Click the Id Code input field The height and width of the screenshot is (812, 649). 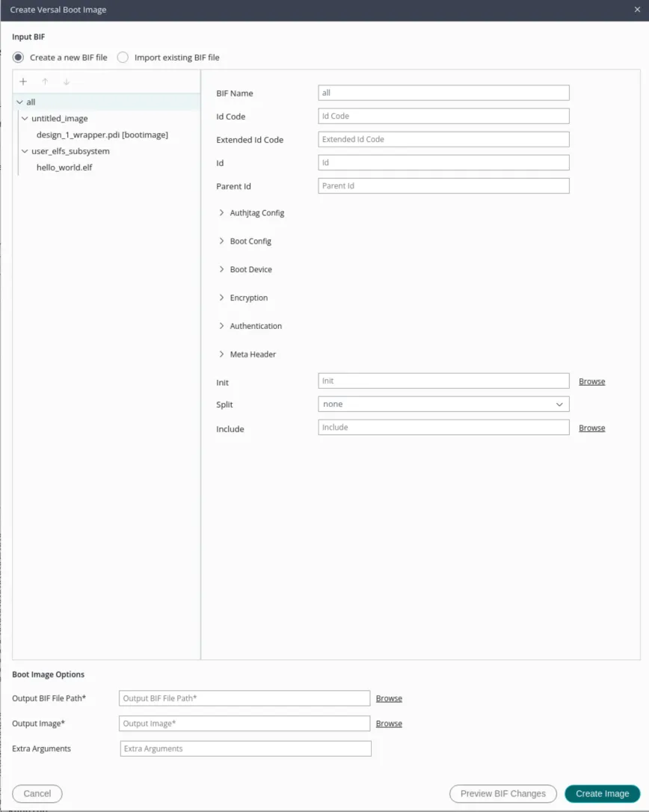(x=443, y=117)
